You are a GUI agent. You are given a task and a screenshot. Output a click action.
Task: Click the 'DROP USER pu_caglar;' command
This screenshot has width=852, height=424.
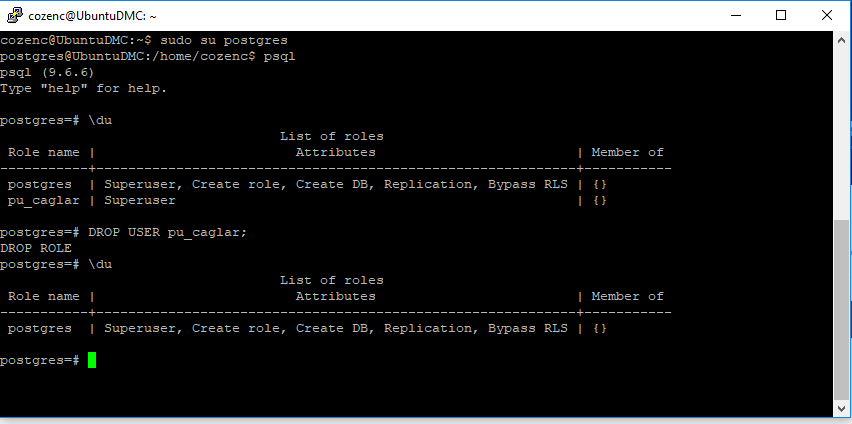[x=167, y=232]
